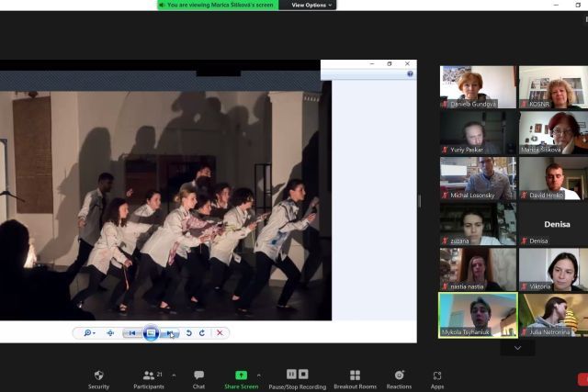Show more participants with down chevron
Image resolution: width=588 pixels, height=392 pixels.
(x=517, y=348)
